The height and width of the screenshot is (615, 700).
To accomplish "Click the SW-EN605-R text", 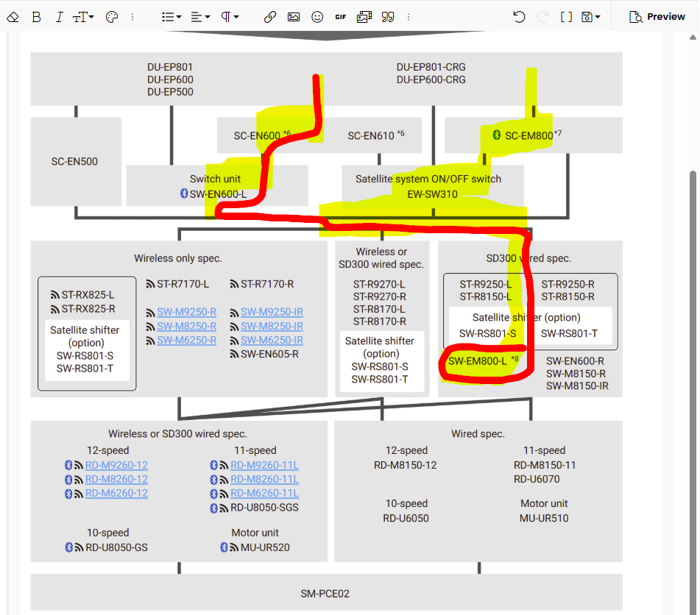I will [269, 354].
